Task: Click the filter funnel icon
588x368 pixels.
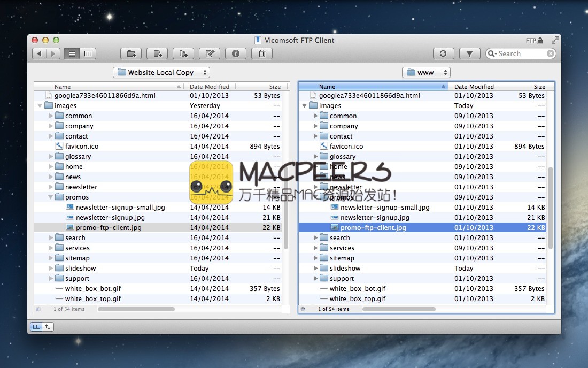Action: (469, 53)
